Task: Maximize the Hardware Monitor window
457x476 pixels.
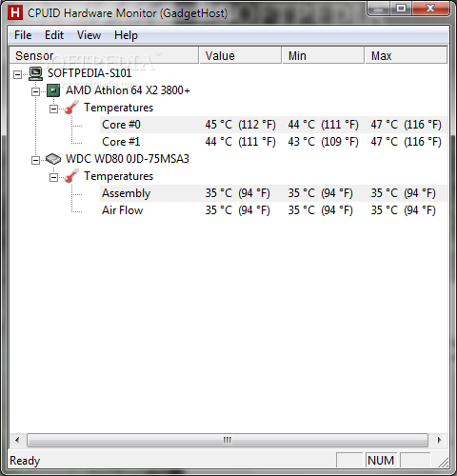Action: click(401, 9)
